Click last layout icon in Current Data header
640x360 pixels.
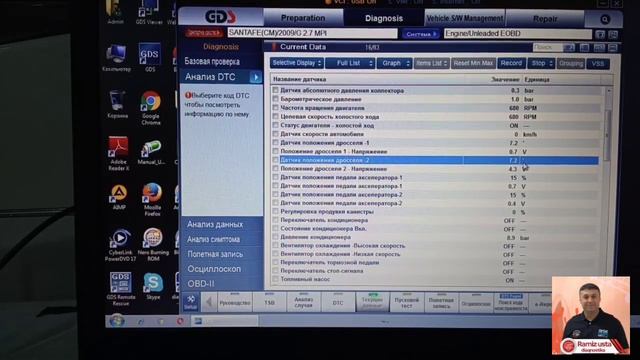click(x=613, y=48)
